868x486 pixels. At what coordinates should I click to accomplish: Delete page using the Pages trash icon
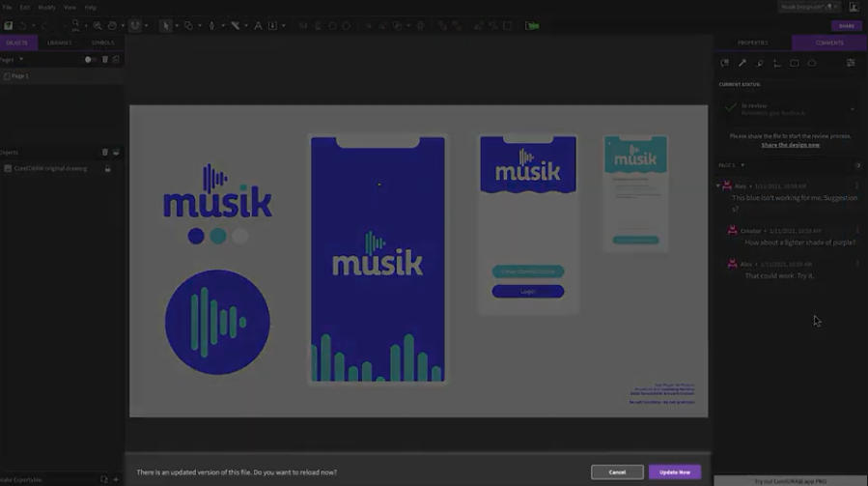105,59
